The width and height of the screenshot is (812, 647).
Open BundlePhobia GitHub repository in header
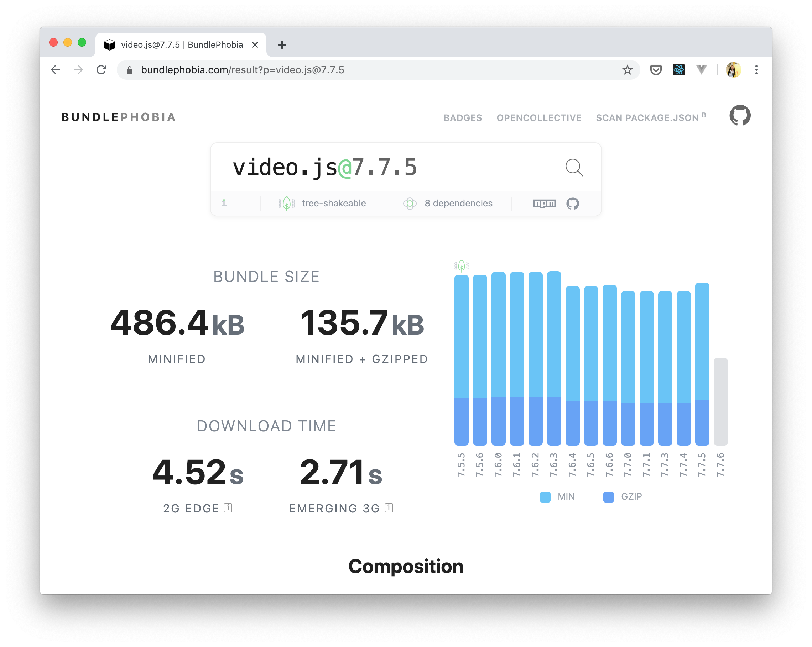click(740, 115)
